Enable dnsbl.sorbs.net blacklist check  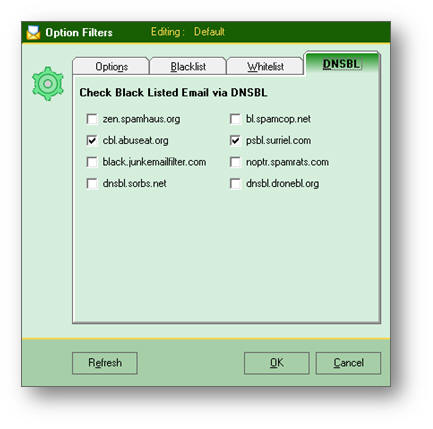pos(92,183)
